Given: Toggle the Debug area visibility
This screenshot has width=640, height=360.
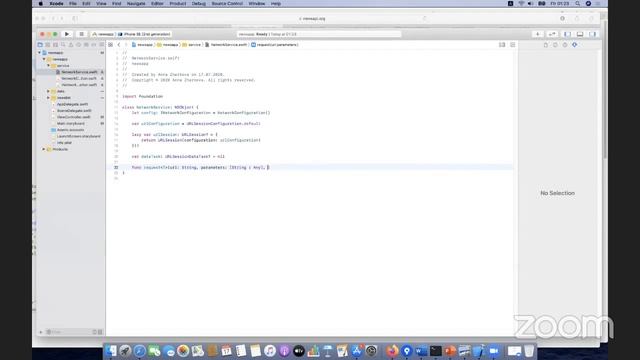Looking at the screenshot, I should [580, 34].
